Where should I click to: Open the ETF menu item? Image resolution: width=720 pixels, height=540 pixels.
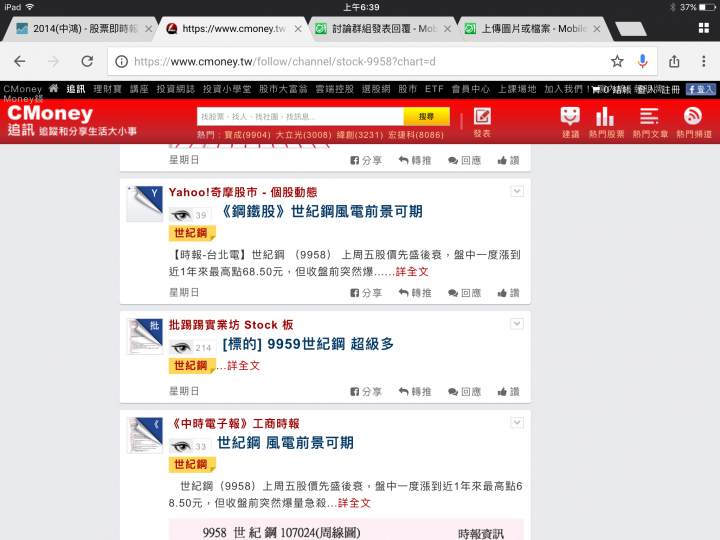coord(434,89)
